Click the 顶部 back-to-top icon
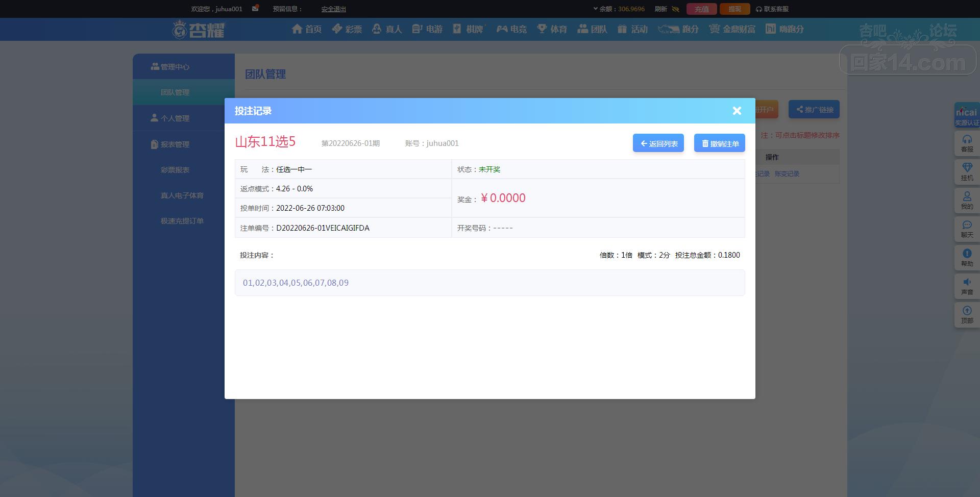The image size is (980, 497). coord(967,315)
